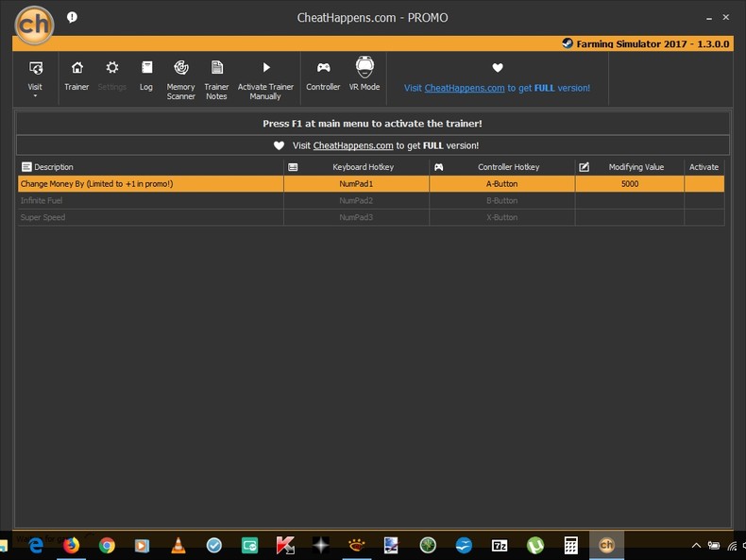This screenshot has height=560, width=746.
Task: Close the trainer window
Action: [x=725, y=17]
